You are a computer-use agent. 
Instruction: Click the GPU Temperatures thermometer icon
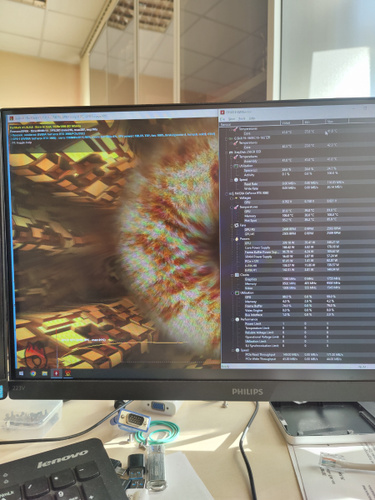pos(236,207)
